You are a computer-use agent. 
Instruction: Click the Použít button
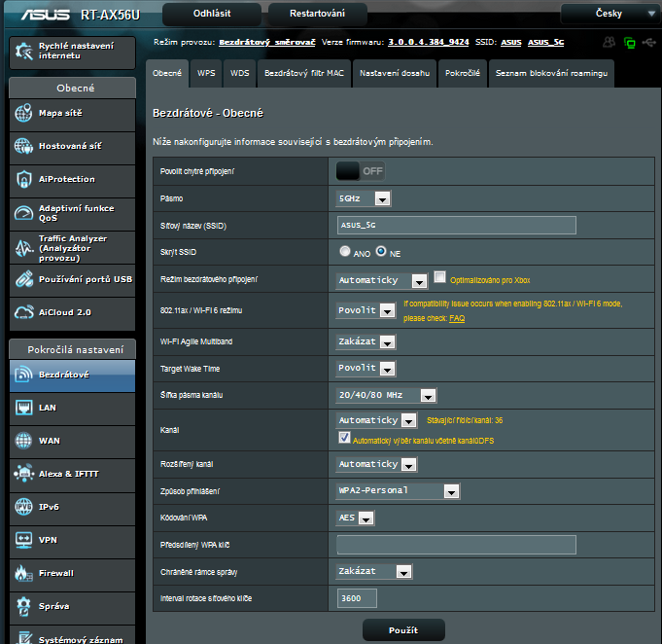click(402, 630)
